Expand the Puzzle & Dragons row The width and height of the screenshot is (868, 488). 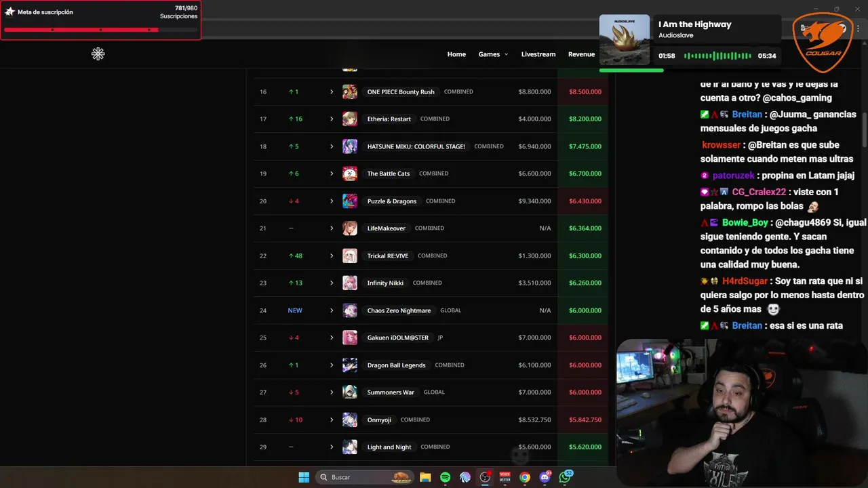coord(332,201)
